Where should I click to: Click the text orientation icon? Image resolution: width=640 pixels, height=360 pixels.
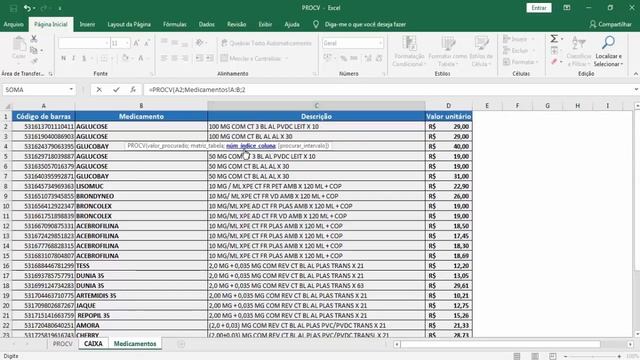pos(200,43)
